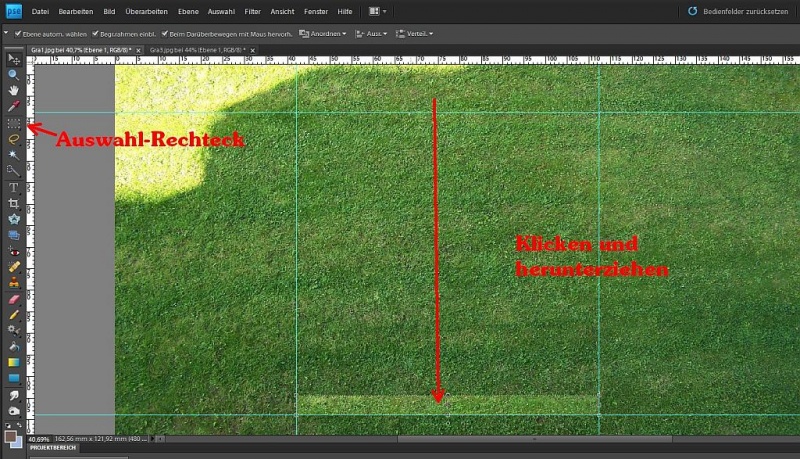800x459 pixels.
Task: Select the Cookie Cutter tool
Action: 14,219
